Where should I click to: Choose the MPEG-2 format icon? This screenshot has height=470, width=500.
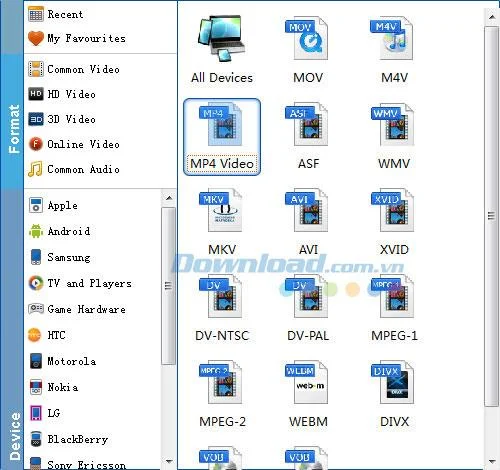click(221, 383)
